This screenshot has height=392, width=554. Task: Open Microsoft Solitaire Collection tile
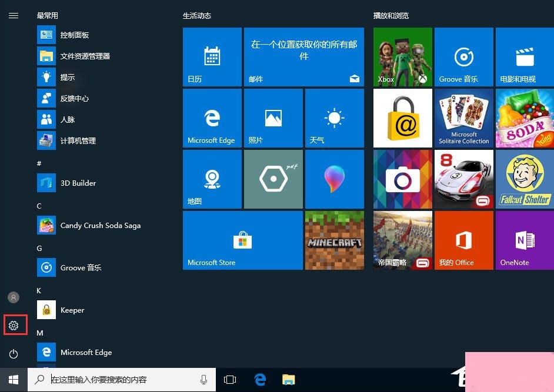(463, 118)
